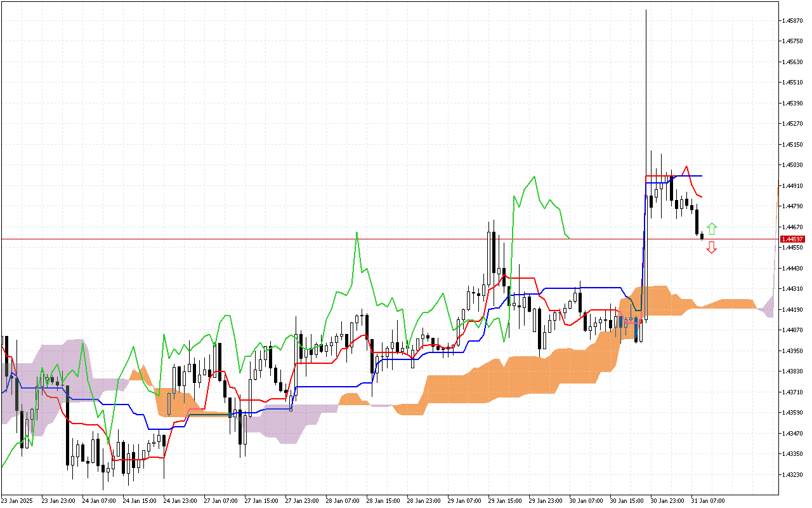Click the 1.45390 price axis label
This screenshot has height=508, width=812.
tap(793, 104)
